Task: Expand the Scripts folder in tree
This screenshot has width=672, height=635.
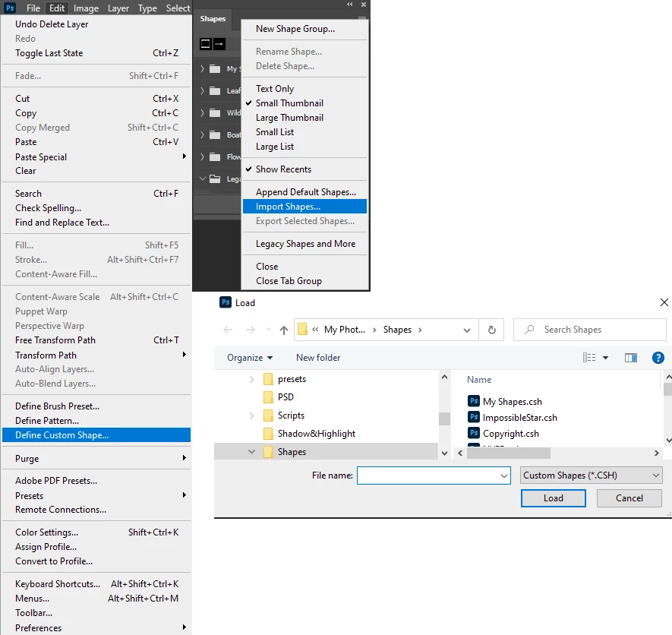Action: point(251,415)
